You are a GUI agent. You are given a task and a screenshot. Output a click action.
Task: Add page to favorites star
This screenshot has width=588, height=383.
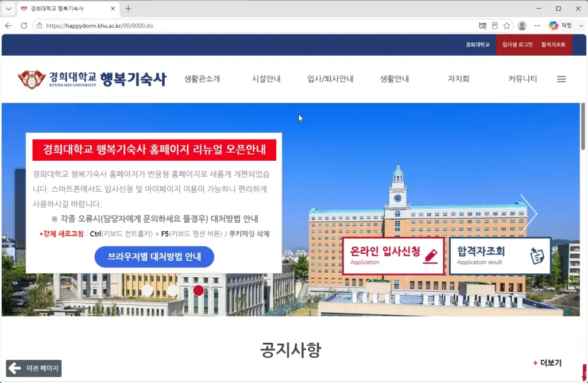click(506, 25)
